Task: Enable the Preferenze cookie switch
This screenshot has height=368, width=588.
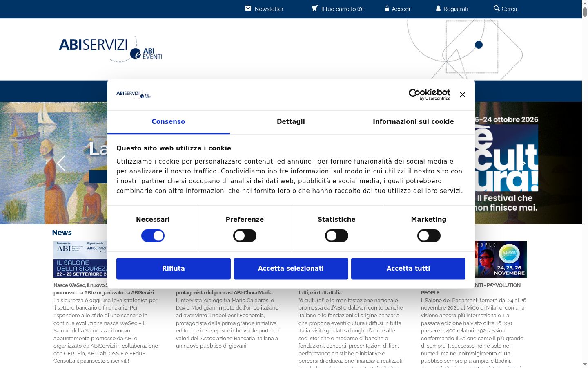Action: coord(245,236)
